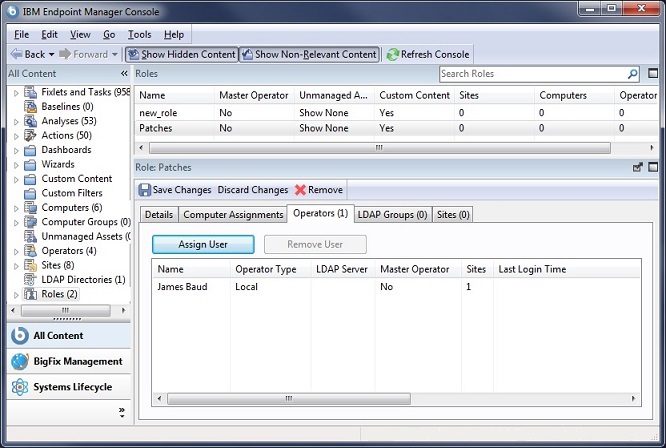Click the Assign User button
Viewport: 666px width, 448px height.
click(203, 244)
